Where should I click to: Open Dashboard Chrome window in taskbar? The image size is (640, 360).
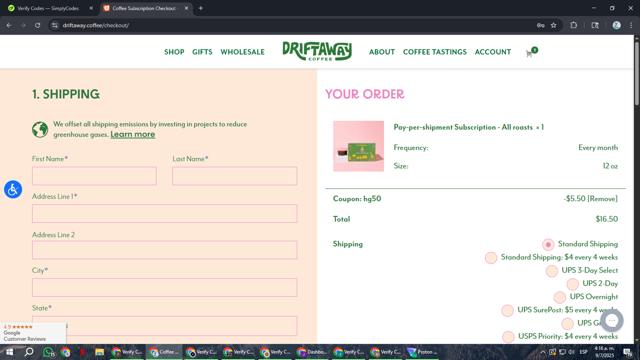[311, 352]
